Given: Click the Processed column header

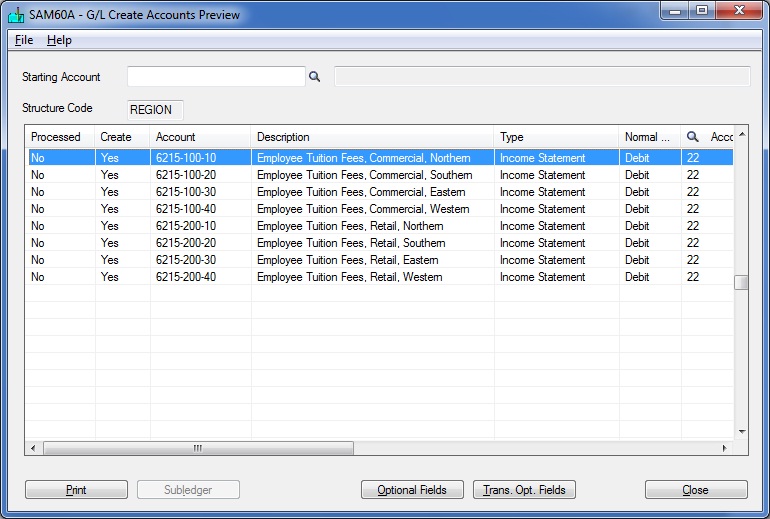Looking at the screenshot, I should pyautogui.click(x=60, y=137).
